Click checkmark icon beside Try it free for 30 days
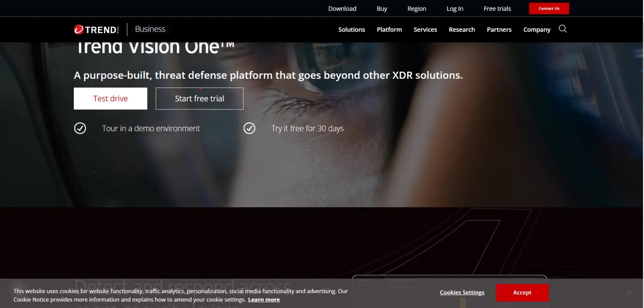Image resolution: width=644 pixels, height=308 pixels. pyautogui.click(x=250, y=128)
